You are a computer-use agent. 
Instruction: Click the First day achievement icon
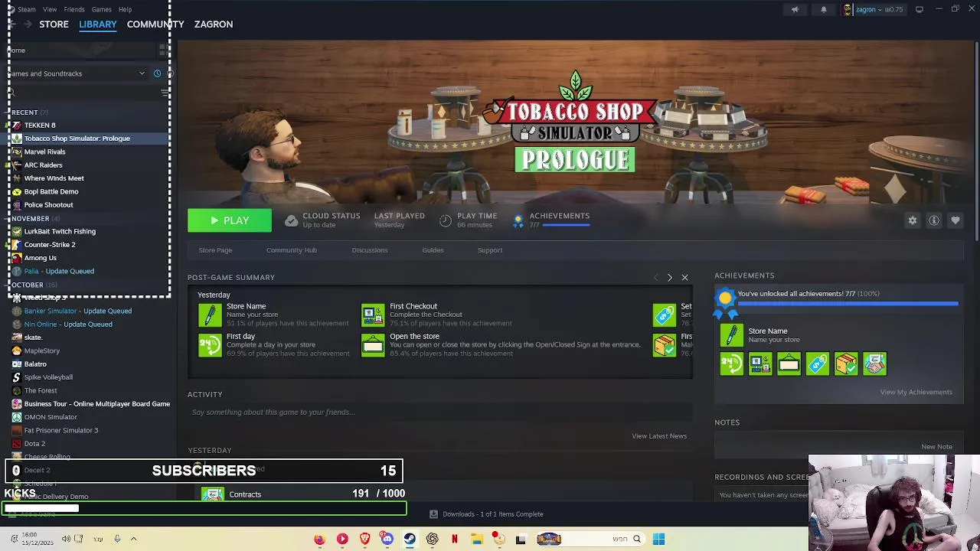point(210,345)
